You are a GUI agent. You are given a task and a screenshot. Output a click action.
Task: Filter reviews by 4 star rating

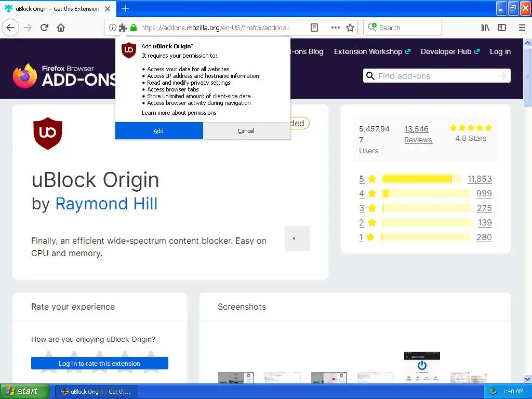(367, 193)
